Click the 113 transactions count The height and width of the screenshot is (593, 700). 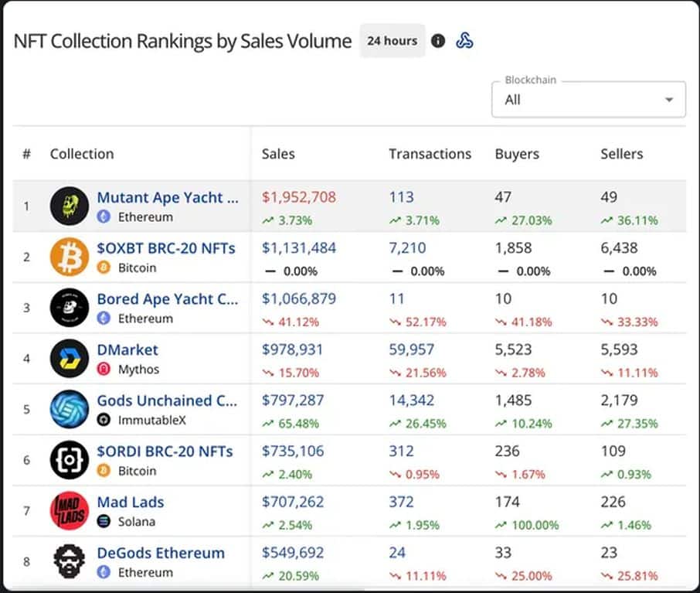[x=401, y=197]
